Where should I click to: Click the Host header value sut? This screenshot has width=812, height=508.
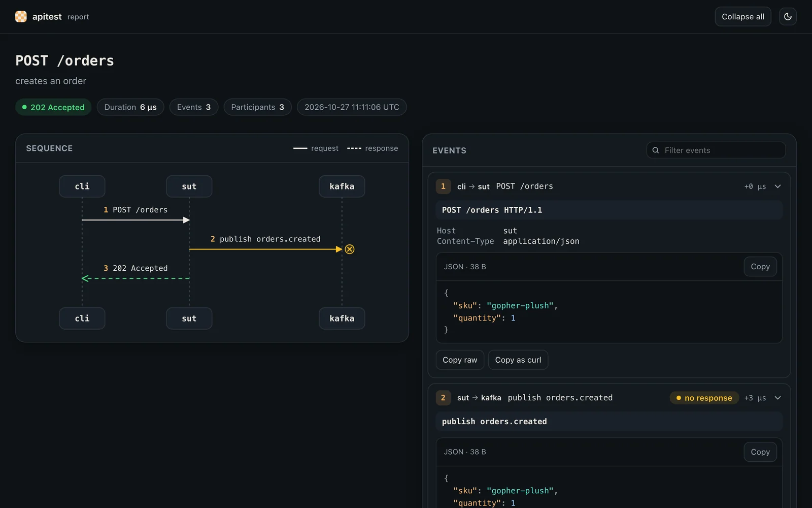(510, 231)
